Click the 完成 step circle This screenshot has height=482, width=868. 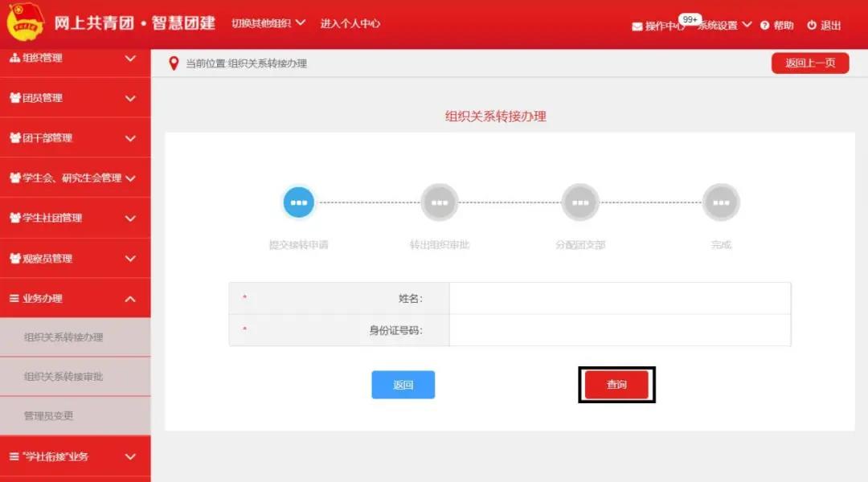pos(721,202)
